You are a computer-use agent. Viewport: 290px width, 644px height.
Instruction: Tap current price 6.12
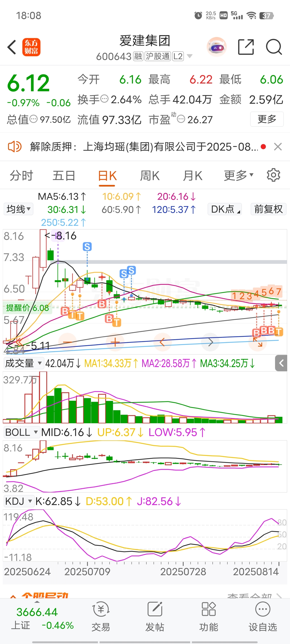28,83
